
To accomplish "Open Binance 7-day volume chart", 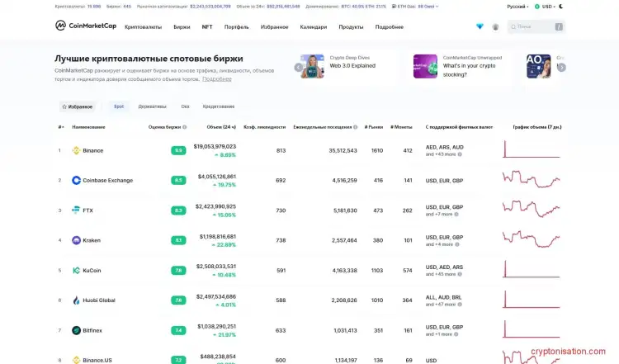I will (532, 149).
